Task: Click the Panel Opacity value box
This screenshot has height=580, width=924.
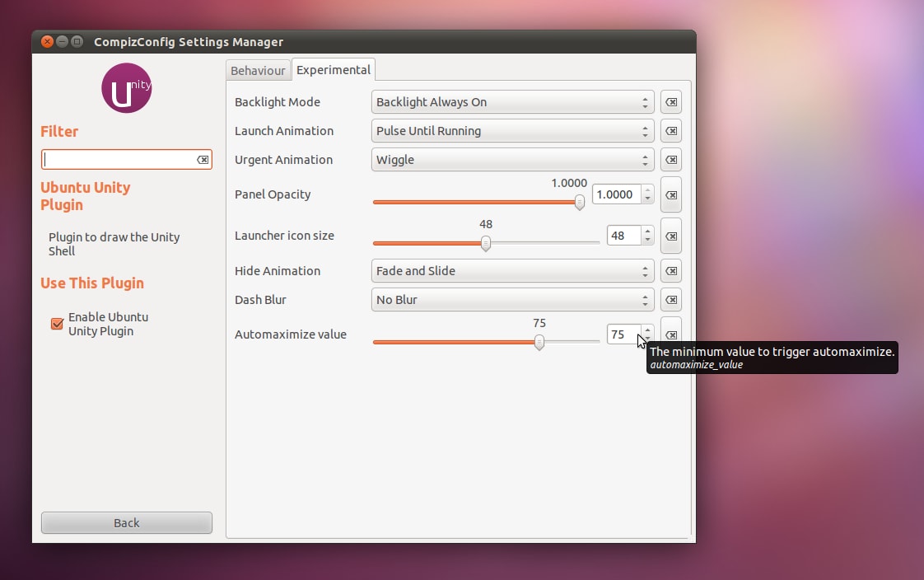Action: pos(616,194)
